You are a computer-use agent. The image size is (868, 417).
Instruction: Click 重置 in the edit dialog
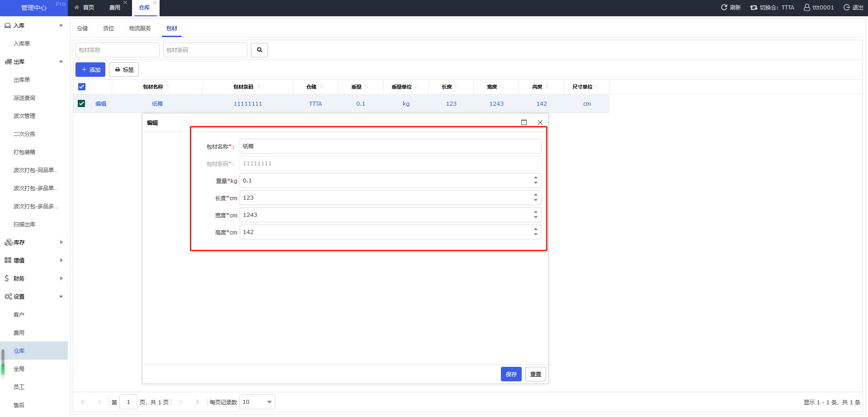click(x=536, y=374)
